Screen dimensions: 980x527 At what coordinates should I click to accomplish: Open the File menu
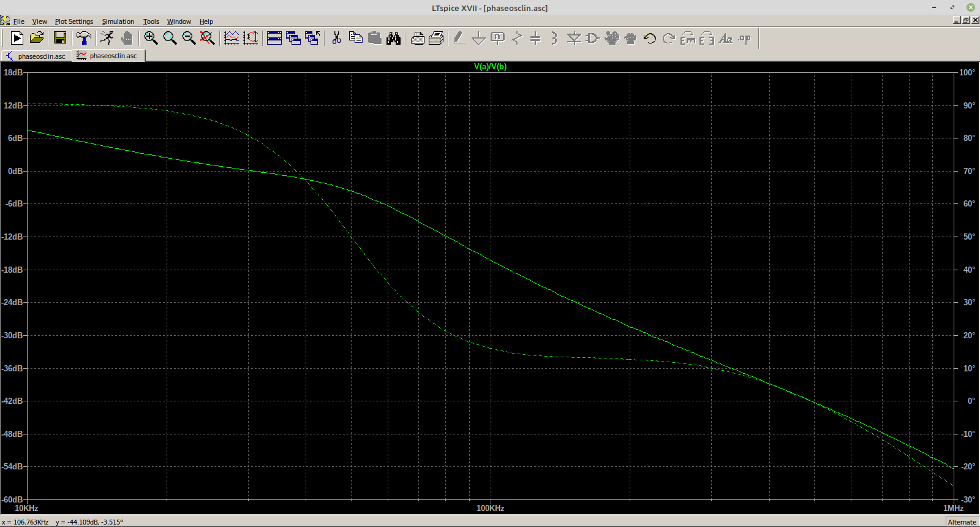coord(19,21)
